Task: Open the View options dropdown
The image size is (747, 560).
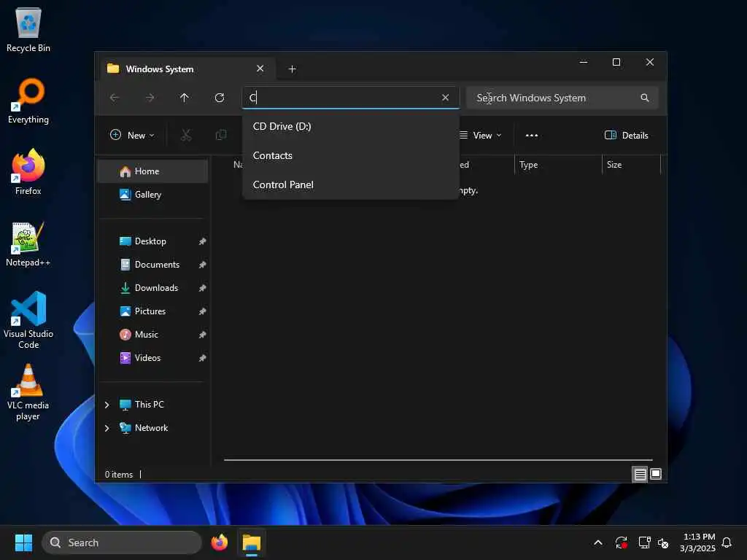Action: click(x=481, y=135)
